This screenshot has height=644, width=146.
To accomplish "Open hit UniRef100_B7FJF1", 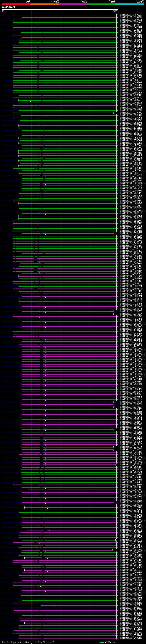I will pos(131,45).
